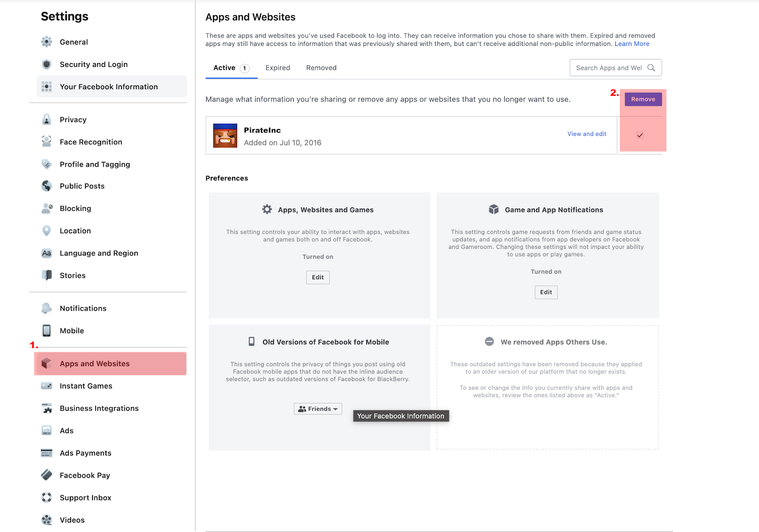Open Videos settings in sidebar
Image resolution: width=759 pixels, height=532 pixels.
[111, 520]
